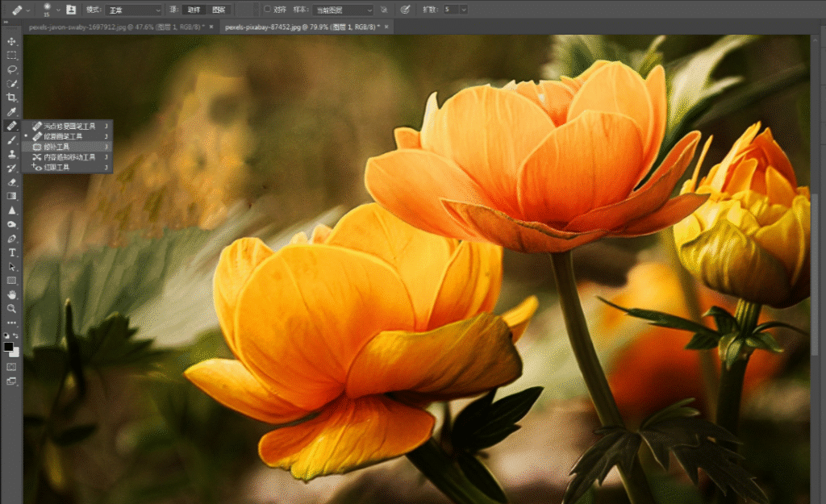
Task: Select the Horizontal Type tool
Action: pyautogui.click(x=11, y=252)
